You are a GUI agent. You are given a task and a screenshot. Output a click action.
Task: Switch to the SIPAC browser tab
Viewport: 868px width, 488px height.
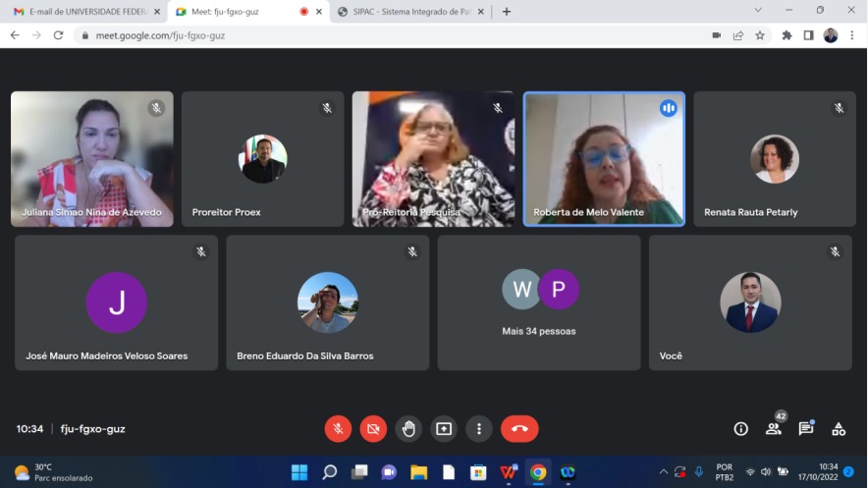pyautogui.click(x=407, y=12)
